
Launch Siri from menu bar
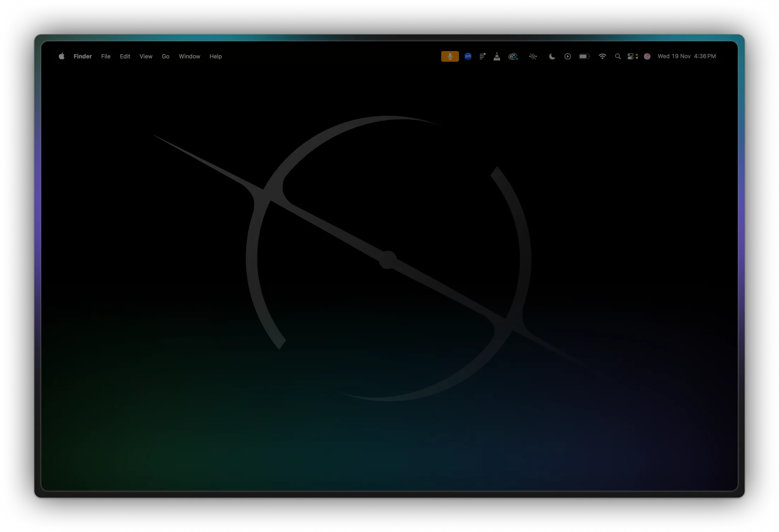click(647, 56)
